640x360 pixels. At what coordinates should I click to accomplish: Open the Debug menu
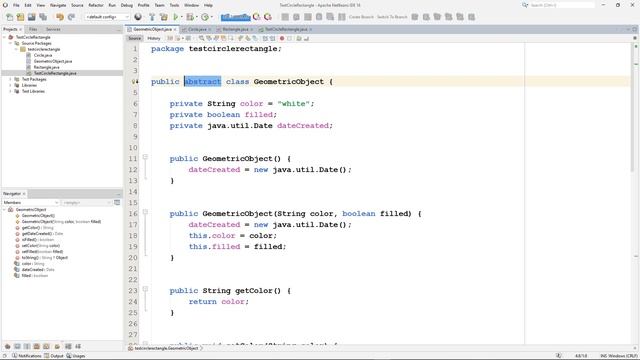(127, 5)
